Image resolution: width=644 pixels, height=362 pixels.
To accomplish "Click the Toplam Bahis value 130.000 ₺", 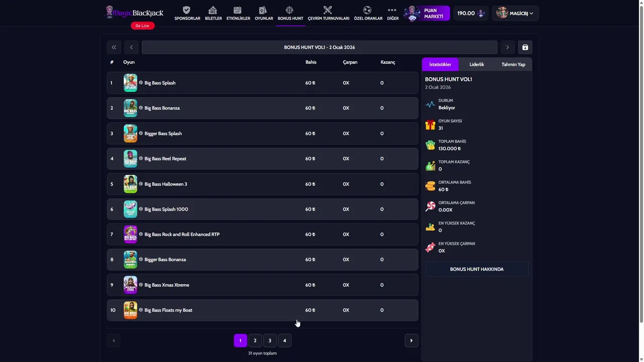I will (449, 149).
